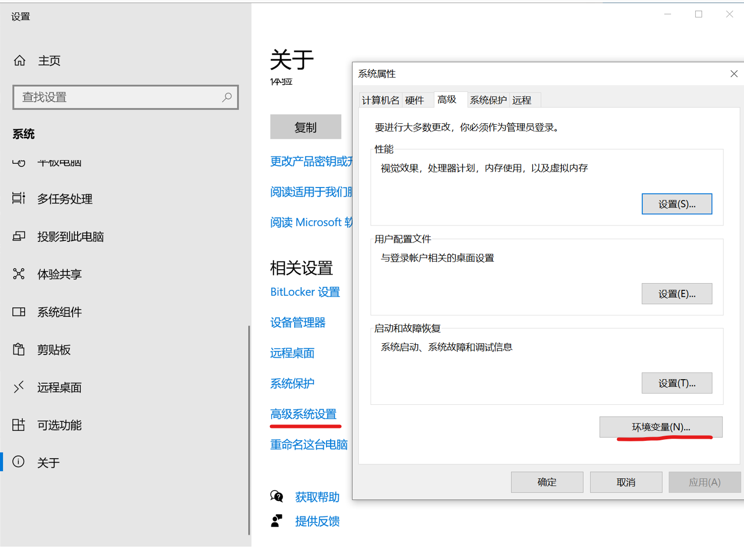Click the 获取帮助 chat bubble icon
This screenshot has width=744, height=560.
click(277, 496)
